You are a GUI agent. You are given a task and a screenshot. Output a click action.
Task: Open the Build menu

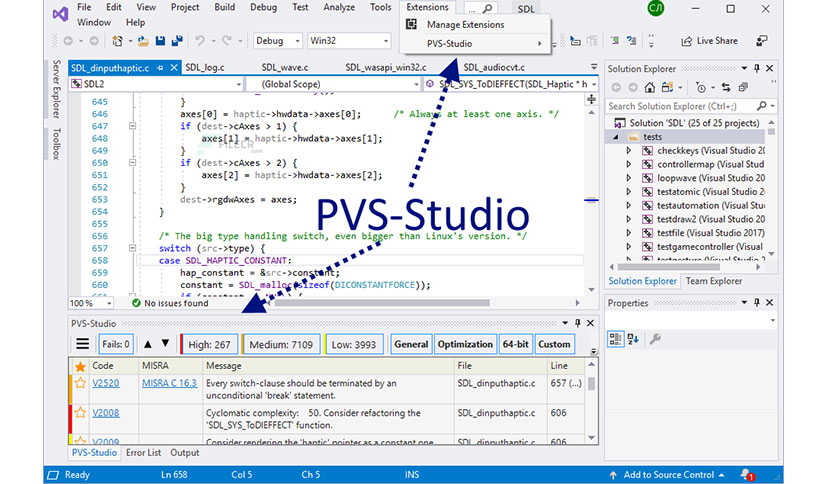(x=224, y=7)
